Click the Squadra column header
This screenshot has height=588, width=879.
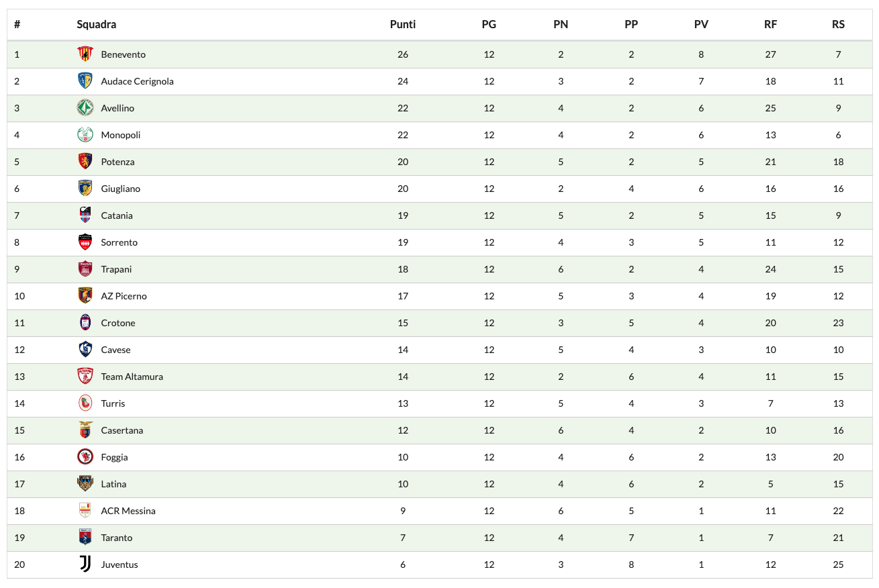click(96, 25)
